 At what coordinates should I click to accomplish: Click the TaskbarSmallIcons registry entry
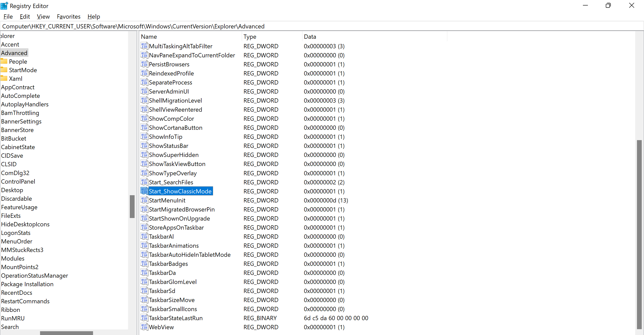pyautogui.click(x=173, y=309)
